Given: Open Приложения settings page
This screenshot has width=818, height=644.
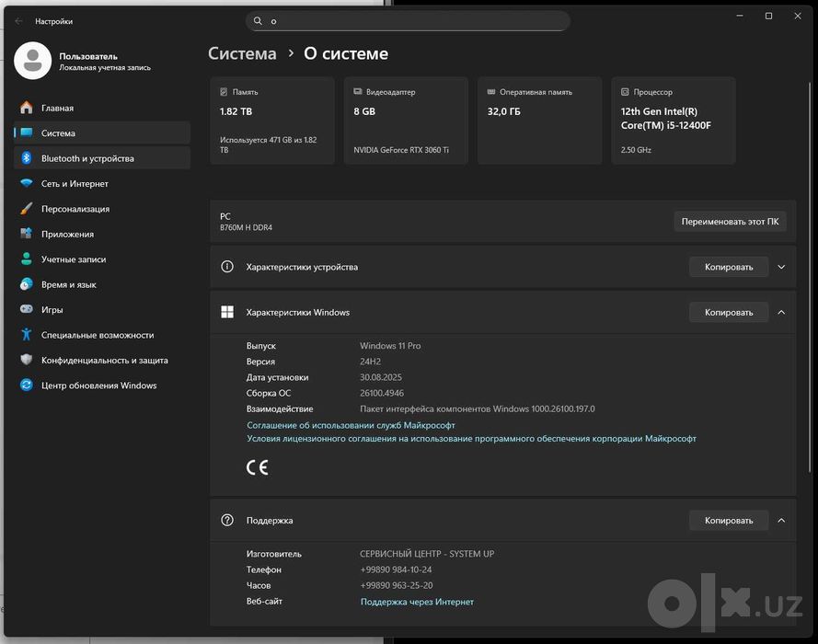Looking at the screenshot, I should coord(102,234).
